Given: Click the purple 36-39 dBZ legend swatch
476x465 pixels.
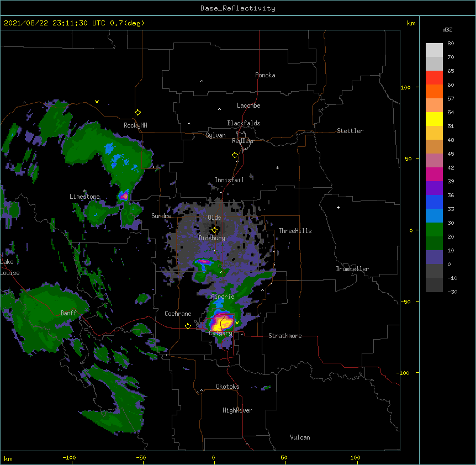Looking at the screenshot, I should pyautogui.click(x=434, y=188).
